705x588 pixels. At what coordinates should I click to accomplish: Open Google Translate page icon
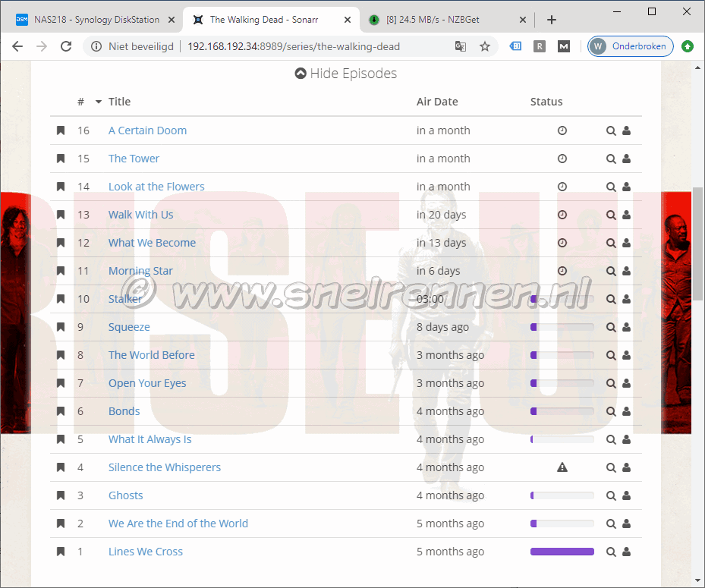pos(461,46)
